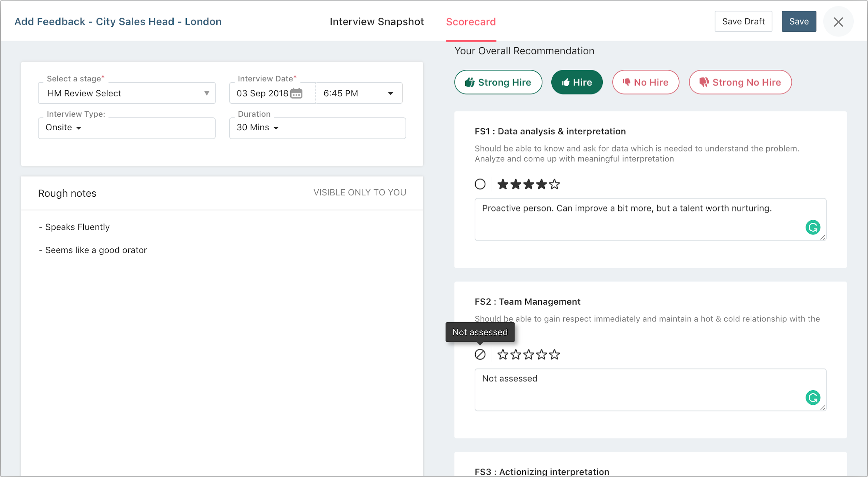Select the radio circle beside FS1 stars
The height and width of the screenshot is (477, 868).
point(480,184)
